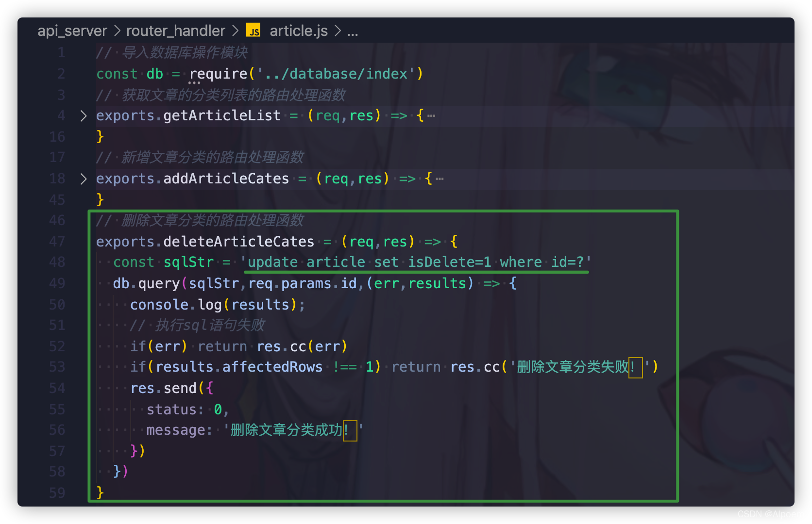This screenshot has height=524, width=812.
Task: Click req.params.id argument on line 49
Action: pyautogui.click(x=303, y=283)
